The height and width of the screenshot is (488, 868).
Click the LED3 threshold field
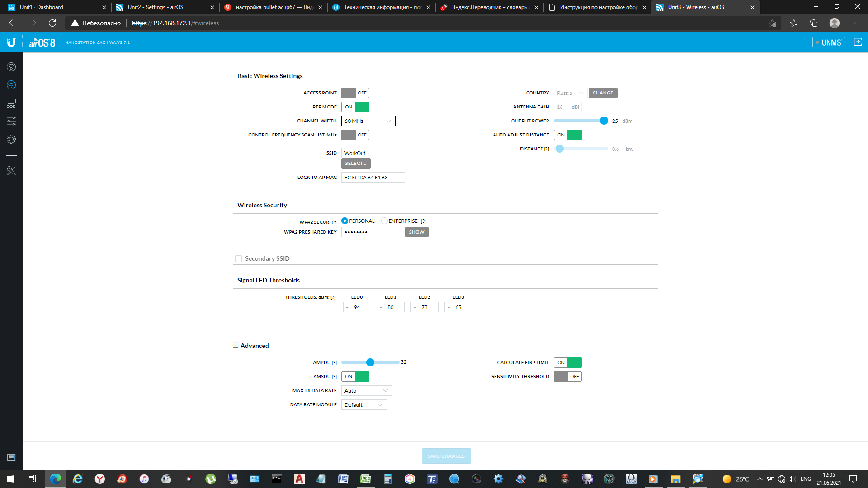pyautogui.click(x=458, y=307)
